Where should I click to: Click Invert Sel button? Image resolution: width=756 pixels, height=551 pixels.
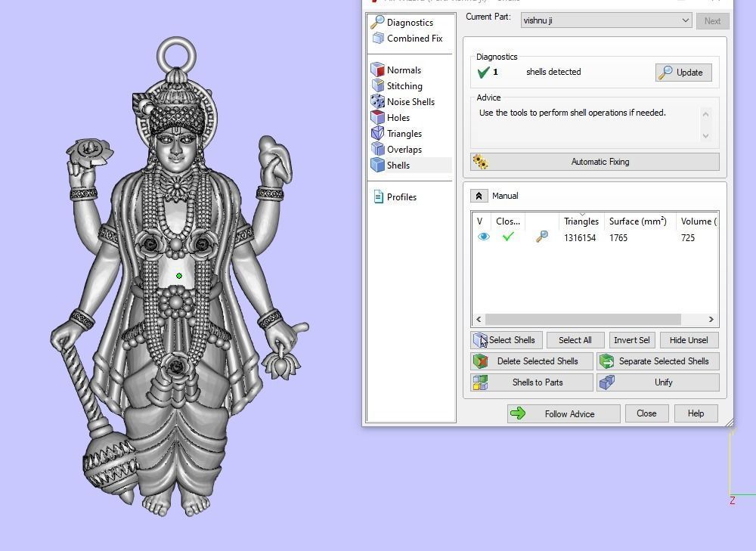(x=631, y=340)
